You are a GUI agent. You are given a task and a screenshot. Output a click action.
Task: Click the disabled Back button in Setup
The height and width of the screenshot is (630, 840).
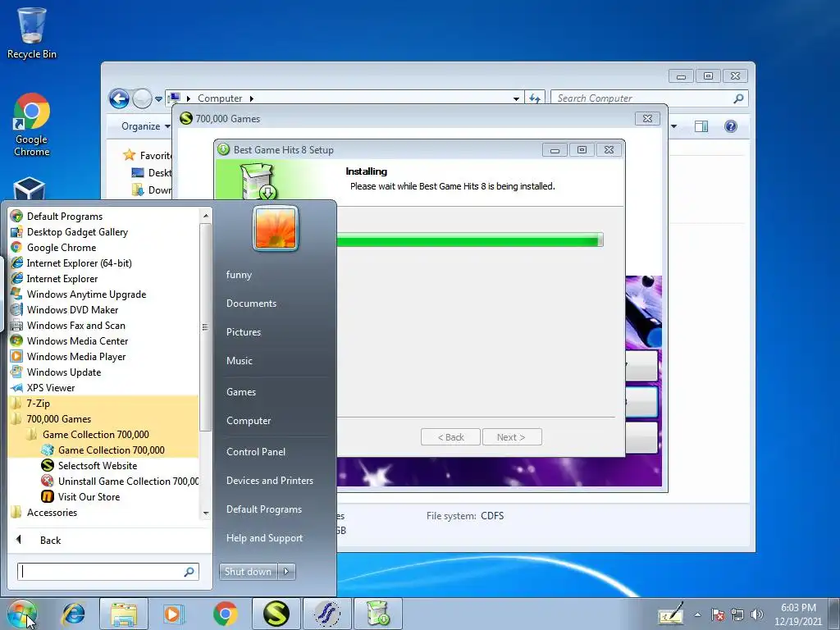450,437
